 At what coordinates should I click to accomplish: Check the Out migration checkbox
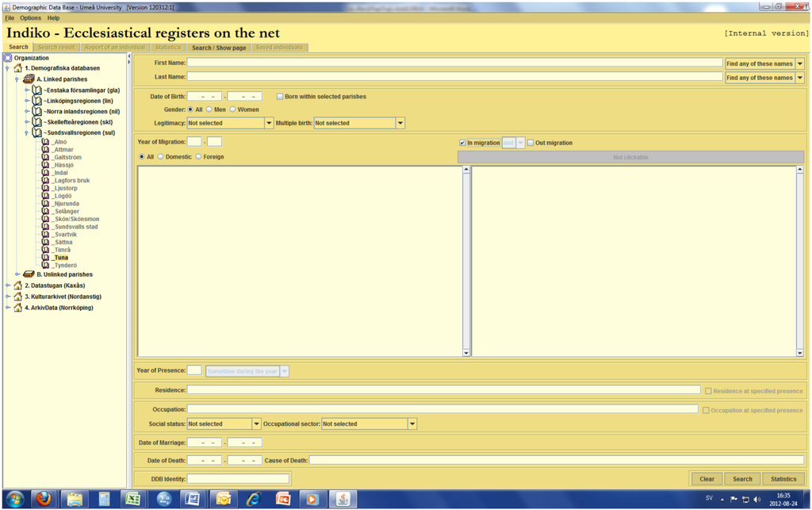[x=530, y=143]
